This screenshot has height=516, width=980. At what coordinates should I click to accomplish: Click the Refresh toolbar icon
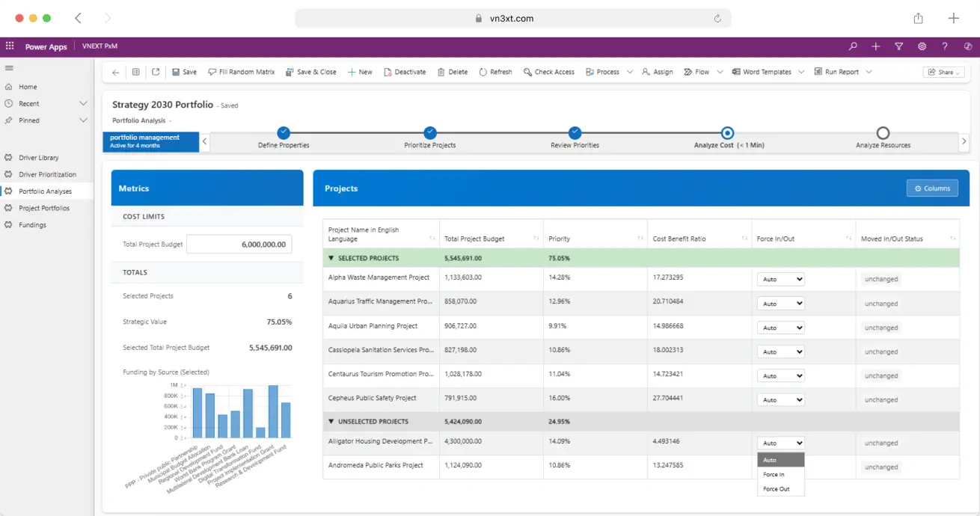(x=483, y=73)
